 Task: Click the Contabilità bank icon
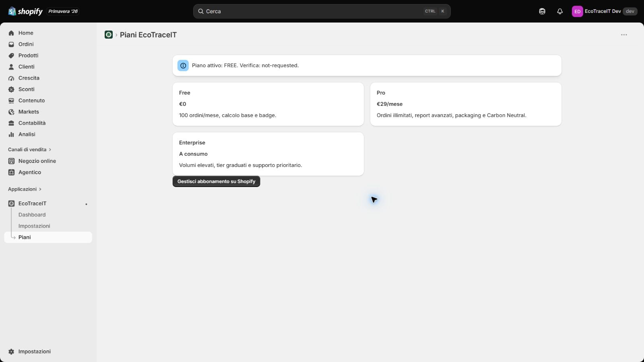click(11, 123)
